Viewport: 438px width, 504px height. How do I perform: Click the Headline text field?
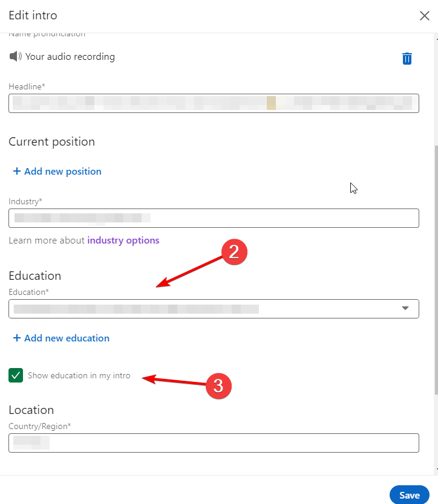click(x=214, y=103)
